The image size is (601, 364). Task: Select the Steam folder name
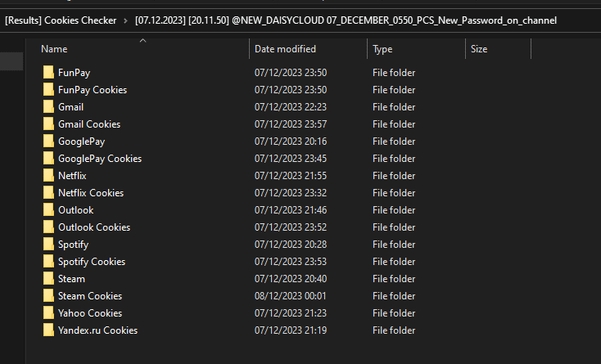[x=72, y=279]
